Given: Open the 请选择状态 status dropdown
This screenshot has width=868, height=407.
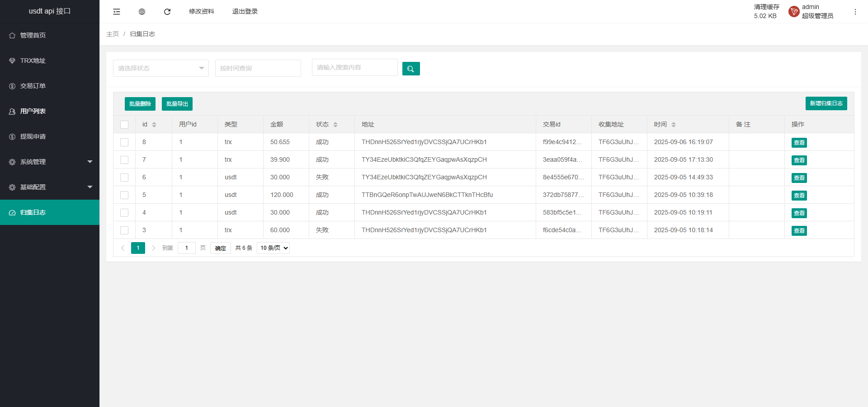Looking at the screenshot, I should tap(160, 68).
